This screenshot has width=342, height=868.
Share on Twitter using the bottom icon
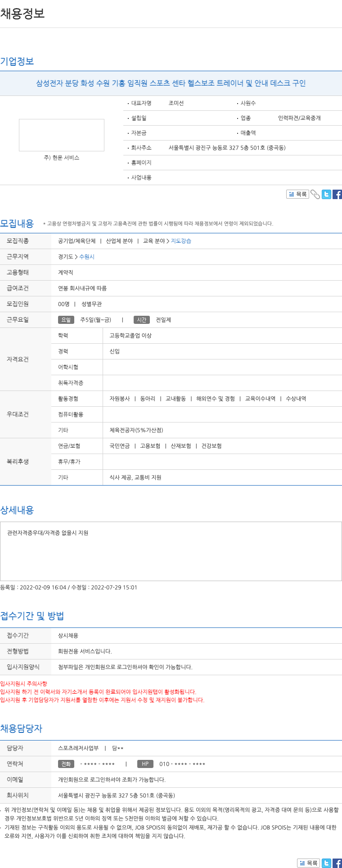[x=326, y=863]
